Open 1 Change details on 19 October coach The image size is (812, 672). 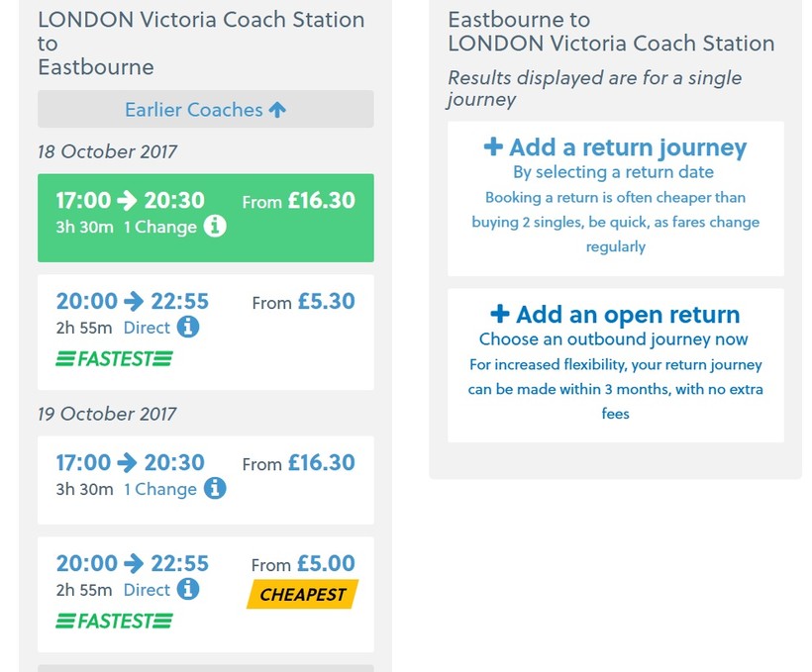(160, 489)
